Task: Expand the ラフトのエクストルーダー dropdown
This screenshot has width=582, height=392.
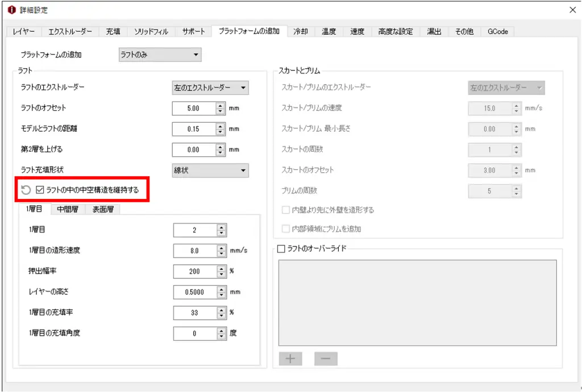Action: 210,87
